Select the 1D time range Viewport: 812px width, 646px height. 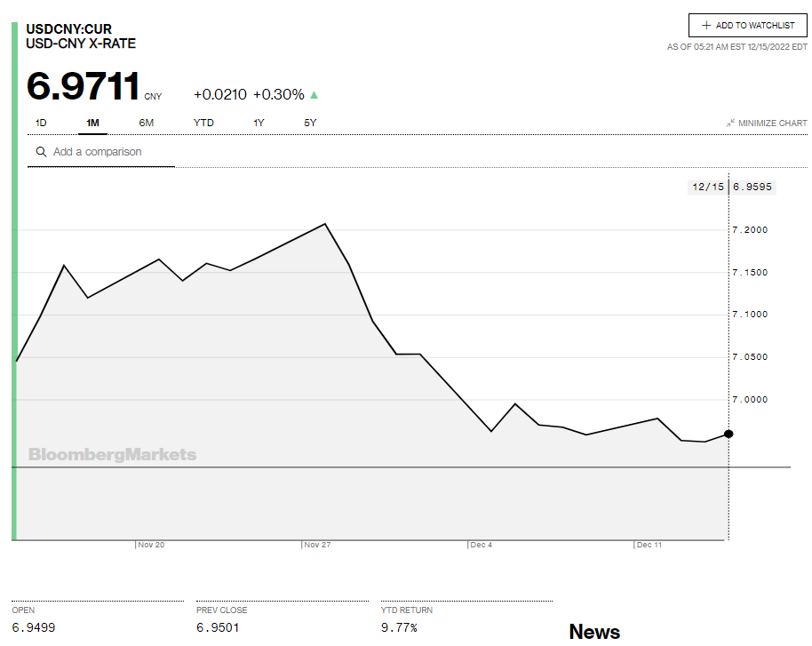41,123
